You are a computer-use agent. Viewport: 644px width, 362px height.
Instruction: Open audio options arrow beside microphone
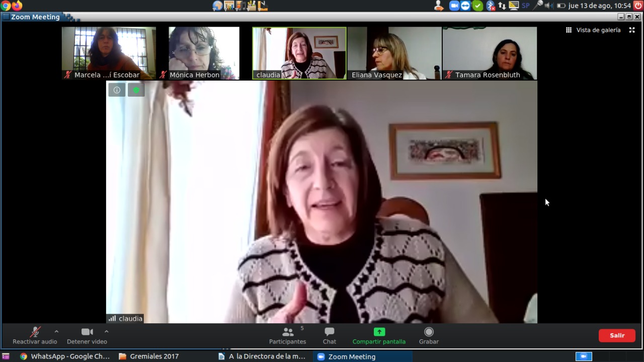pyautogui.click(x=56, y=331)
